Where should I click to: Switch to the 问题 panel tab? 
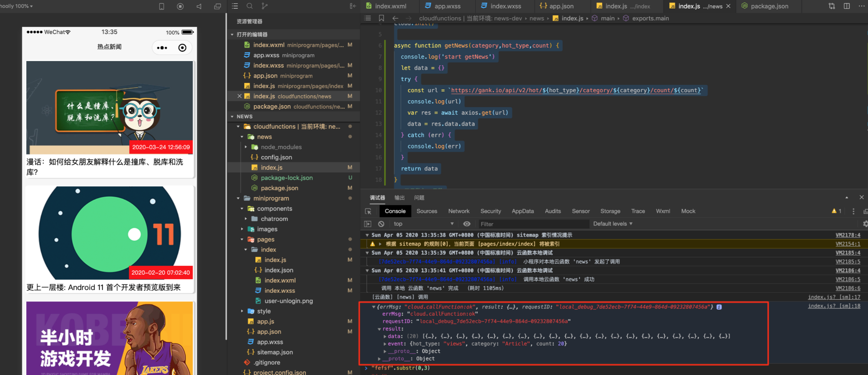tap(419, 197)
